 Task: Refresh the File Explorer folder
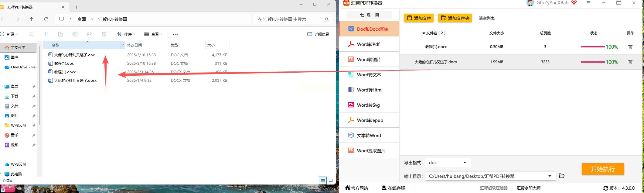(x=46, y=19)
